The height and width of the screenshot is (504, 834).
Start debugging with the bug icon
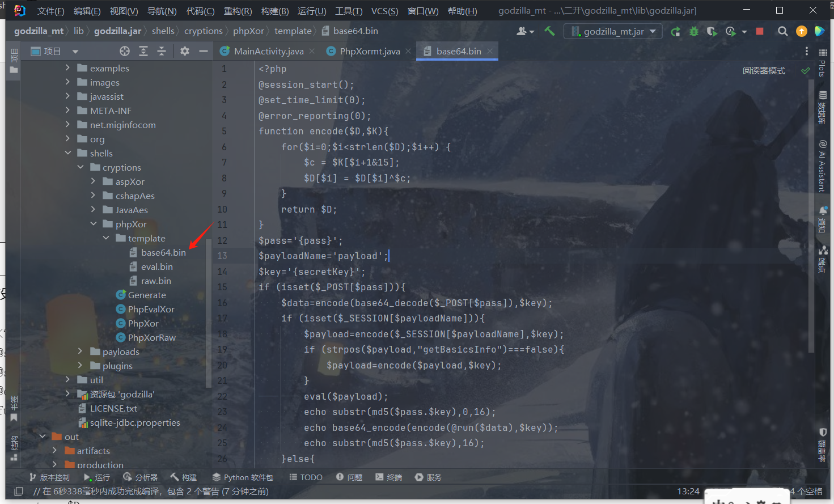(693, 31)
